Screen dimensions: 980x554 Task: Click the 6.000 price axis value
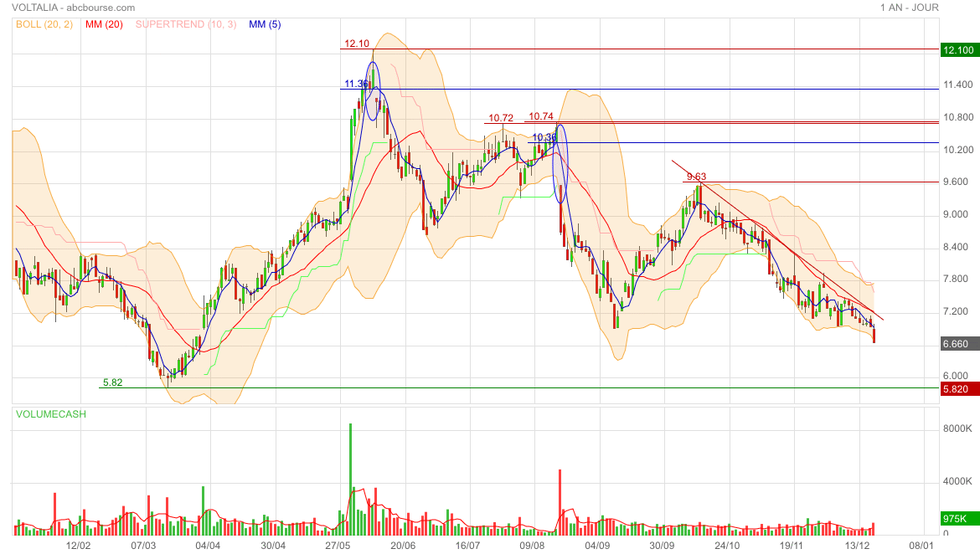pyautogui.click(x=956, y=376)
